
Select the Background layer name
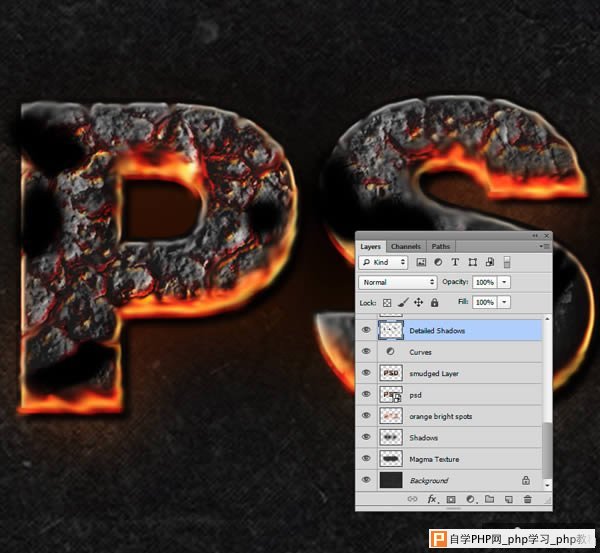(429, 481)
